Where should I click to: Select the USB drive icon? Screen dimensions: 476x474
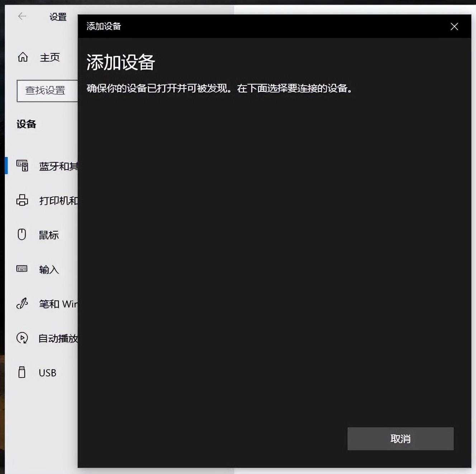coord(22,373)
